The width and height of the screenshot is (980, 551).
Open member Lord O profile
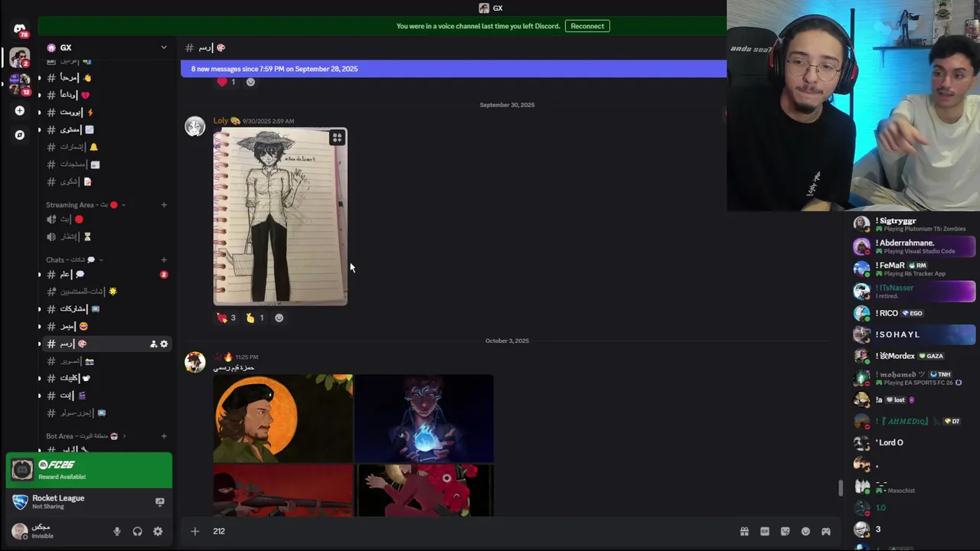click(x=914, y=442)
